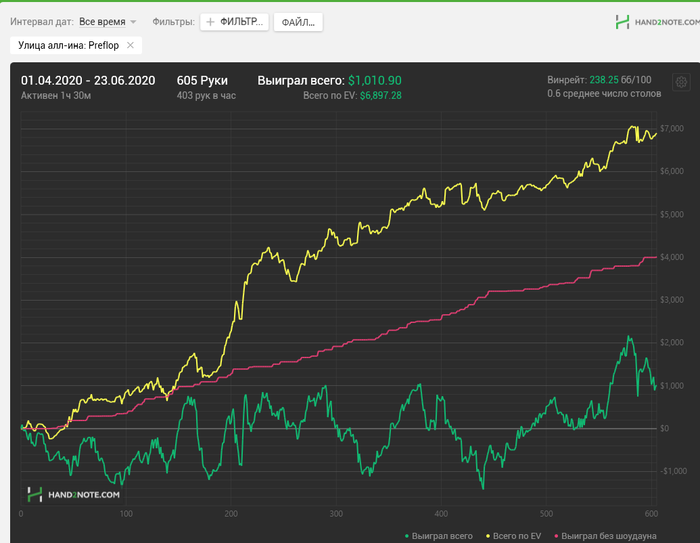Open chart settings via the gear icon
The height and width of the screenshot is (543, 700).
[x=681, y=82]
